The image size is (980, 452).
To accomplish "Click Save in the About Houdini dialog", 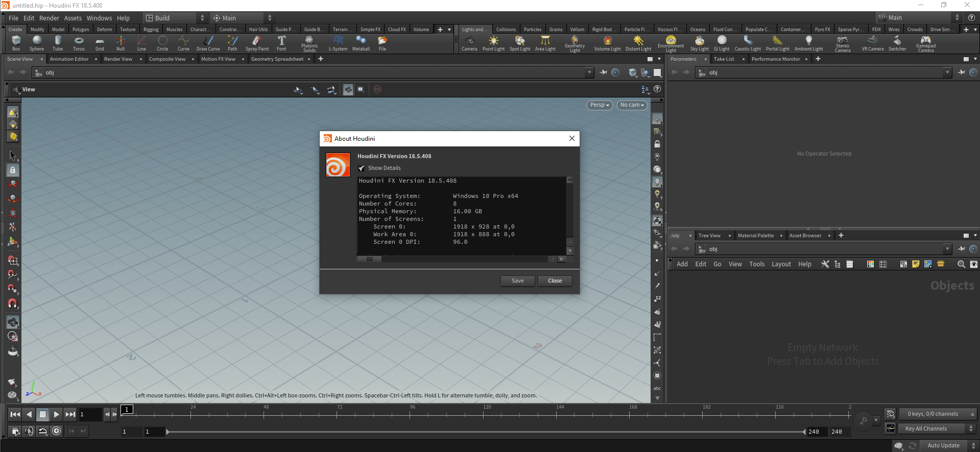I will pos(517,281).
